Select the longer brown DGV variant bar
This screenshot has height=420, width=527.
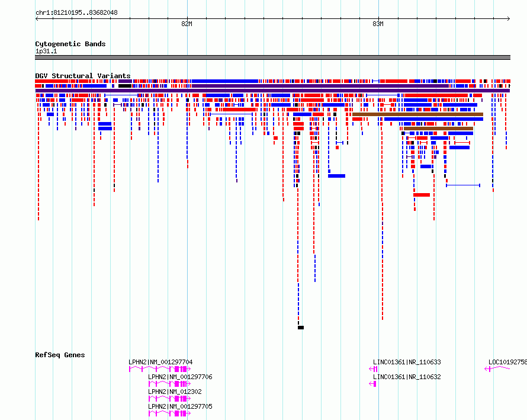point(417,115)
